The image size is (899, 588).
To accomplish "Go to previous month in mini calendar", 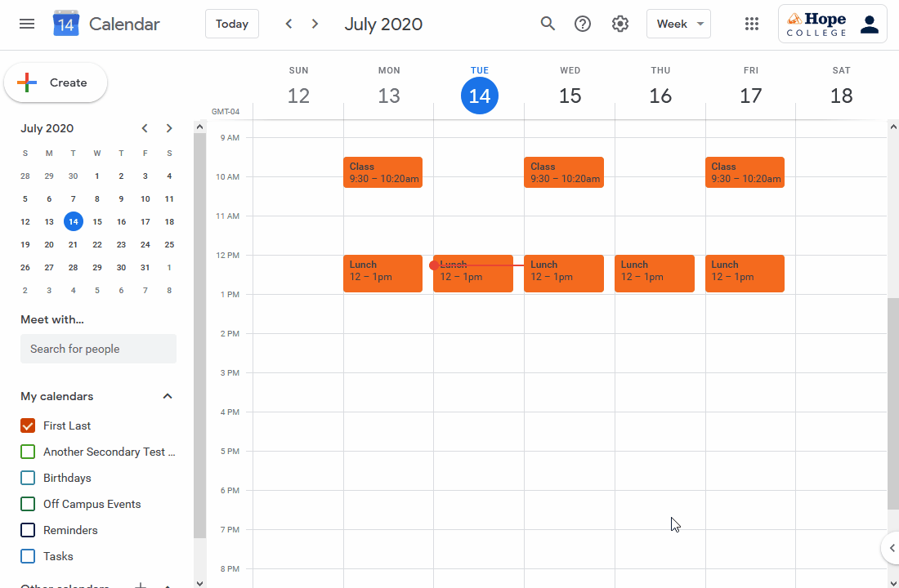I will (144, 128).
